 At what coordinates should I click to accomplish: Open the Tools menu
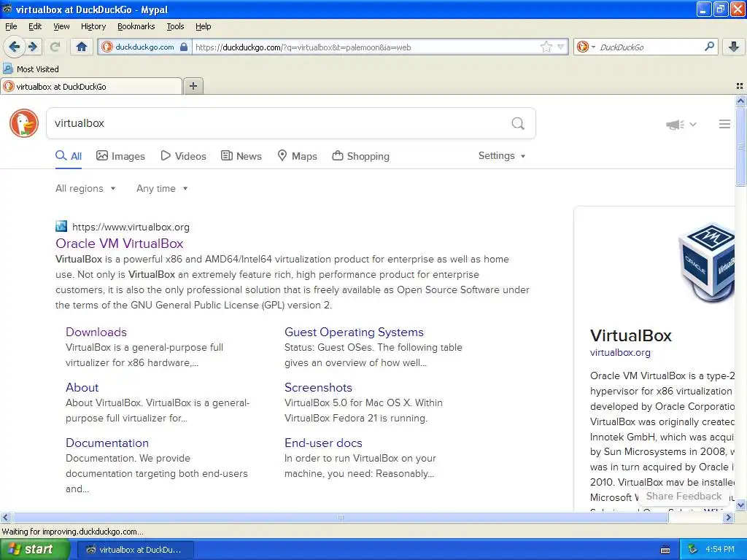tap(175, 26)
